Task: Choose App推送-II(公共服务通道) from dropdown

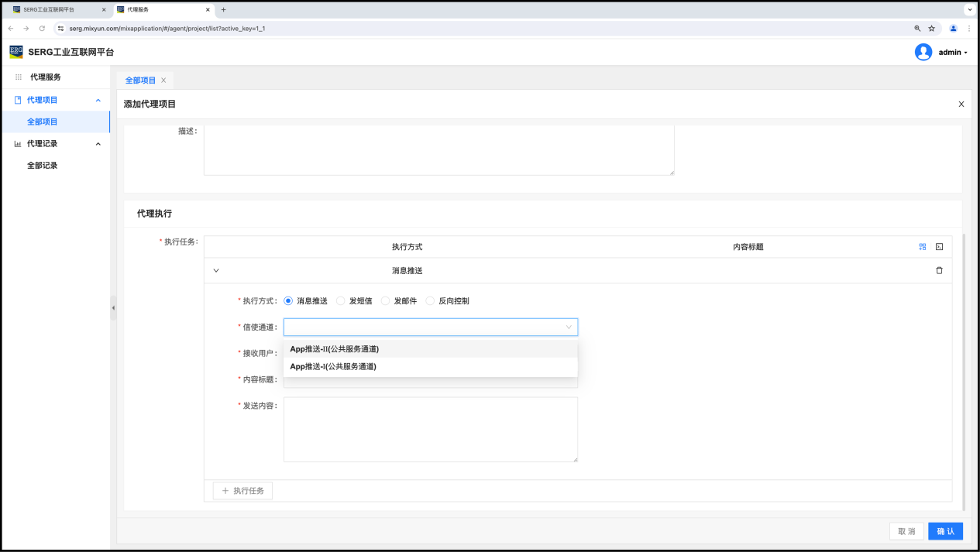Action: tap(334, 349)
